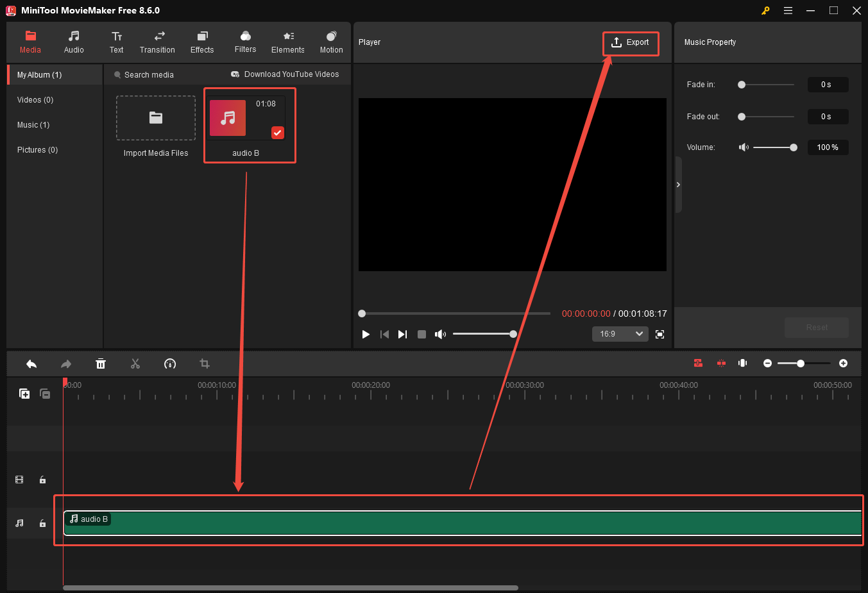Open the key license icon in the title bar

point(765,10)
